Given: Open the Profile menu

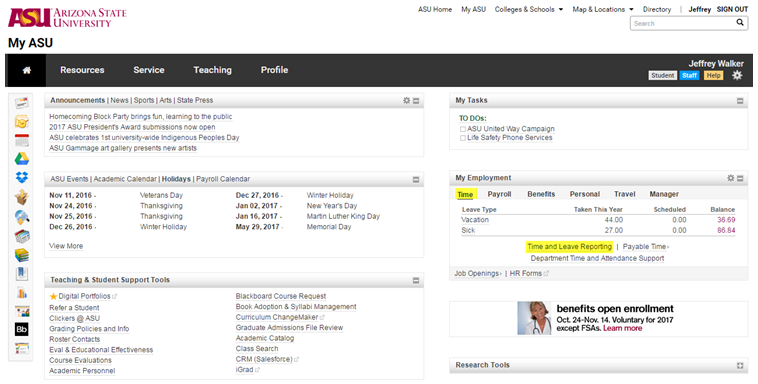Looking at the screenshot, I should point(275,70).
